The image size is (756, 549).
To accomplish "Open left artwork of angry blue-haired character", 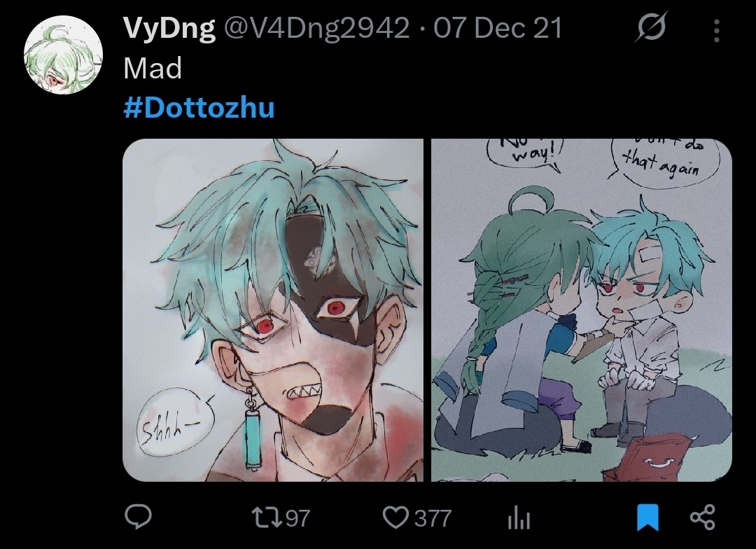I will (x=273, y=310).
